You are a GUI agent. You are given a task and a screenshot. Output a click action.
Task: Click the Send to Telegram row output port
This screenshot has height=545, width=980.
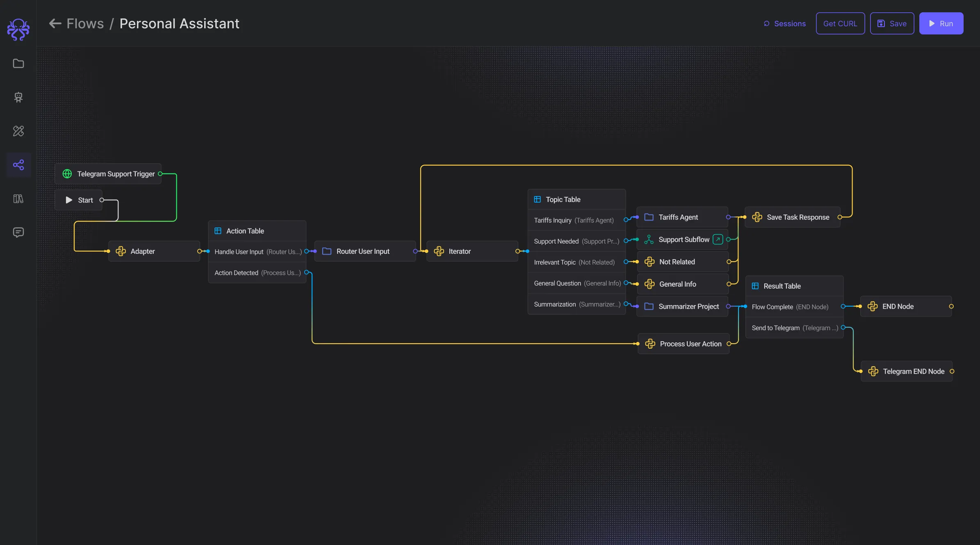(843, 327)
